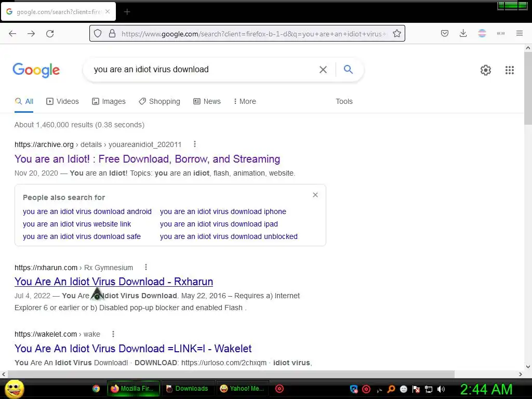The height and width of the screenshot is (399, 532).
Task: Bookmark this page with the star icon
Action: click(396, 33)
